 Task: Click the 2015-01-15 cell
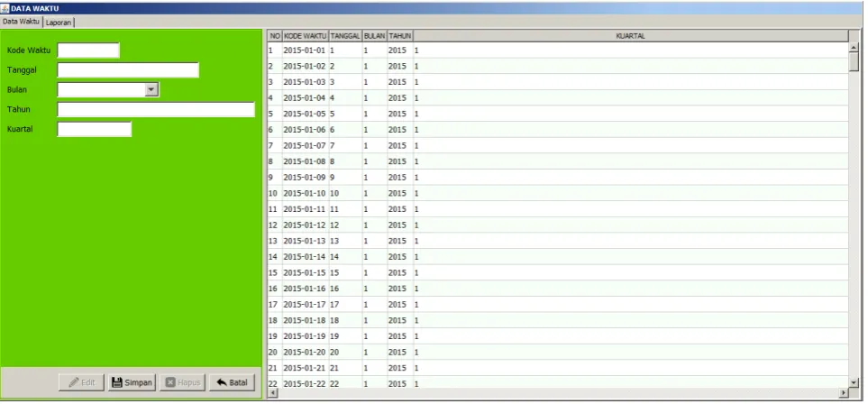coord(305,272)
